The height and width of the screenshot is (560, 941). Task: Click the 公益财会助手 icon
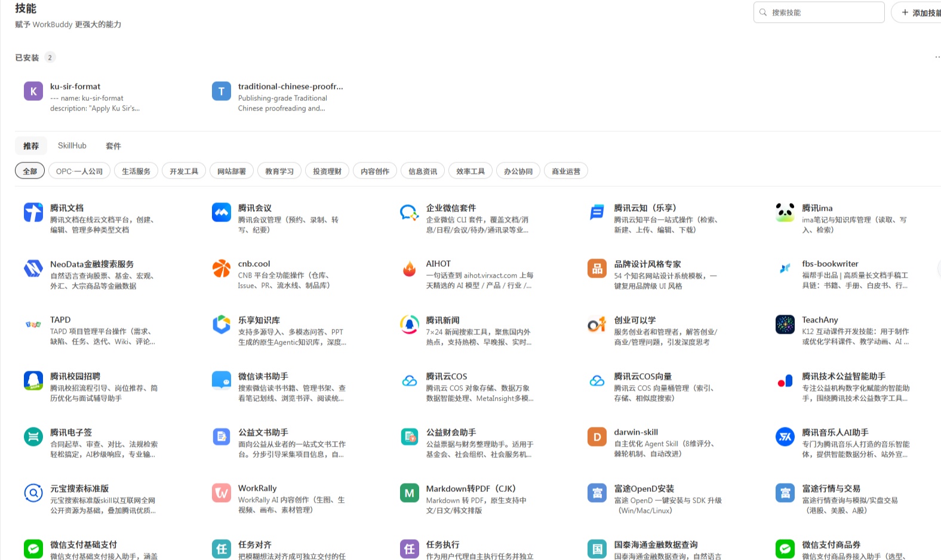(410, 436)
